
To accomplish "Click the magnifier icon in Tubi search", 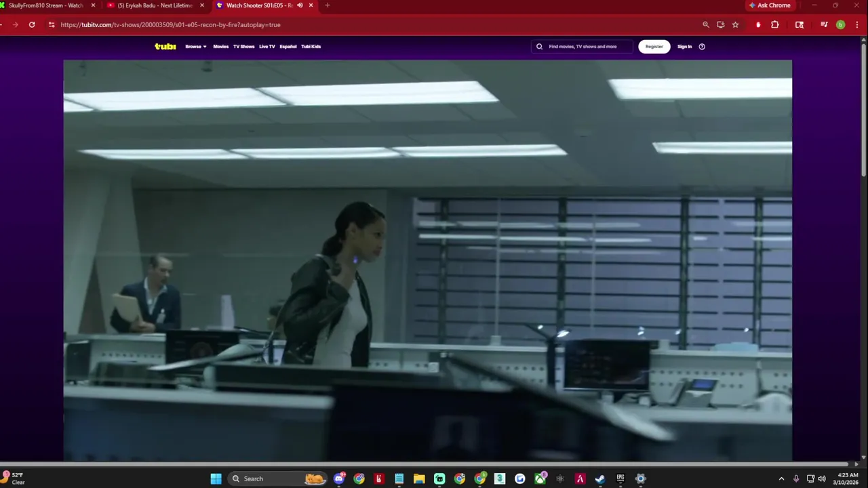I will [x=540, y=47].
